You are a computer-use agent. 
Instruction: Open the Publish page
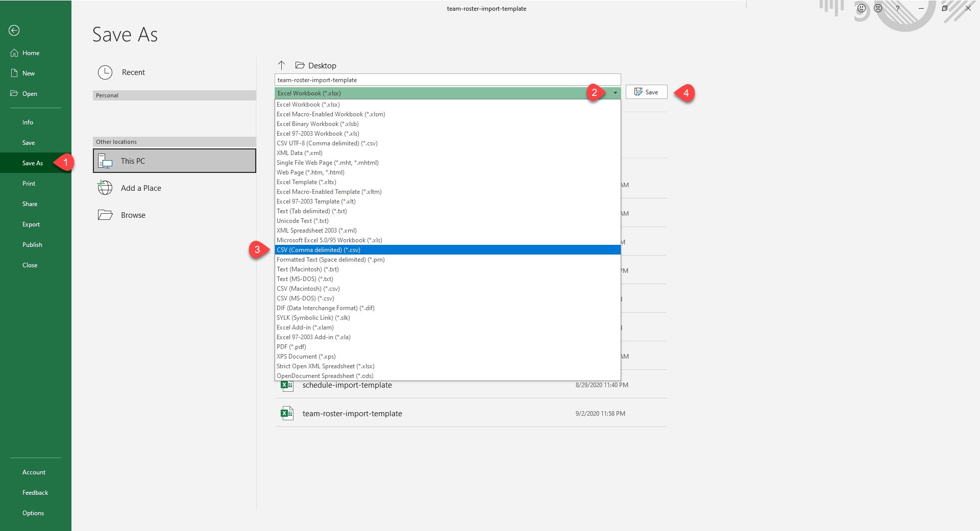32,245
